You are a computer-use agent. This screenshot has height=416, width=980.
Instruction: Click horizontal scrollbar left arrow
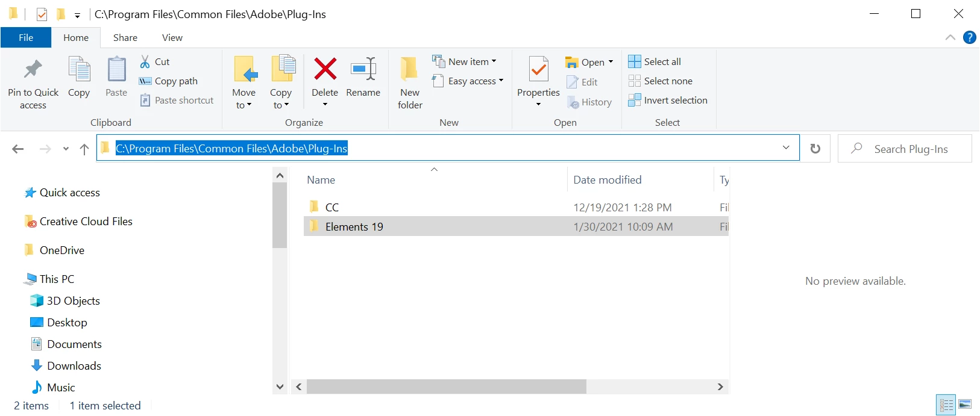[x=299, y=387]
